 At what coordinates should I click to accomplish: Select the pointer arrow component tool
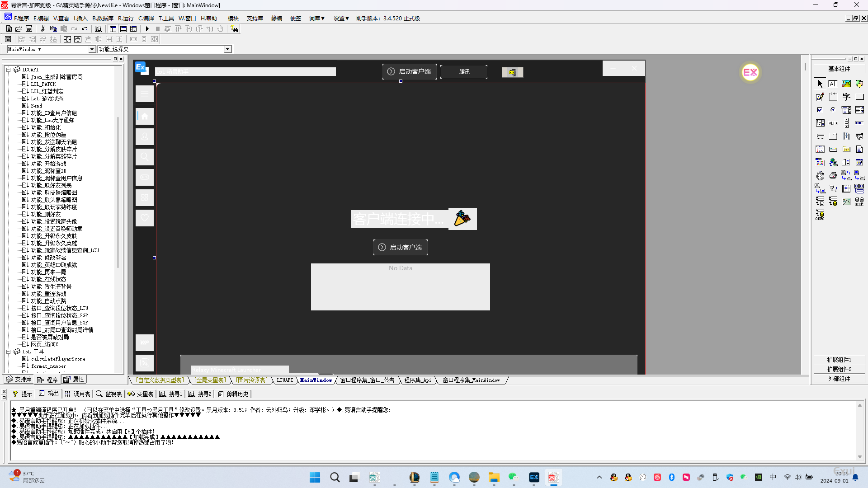[x=820, y=84]
